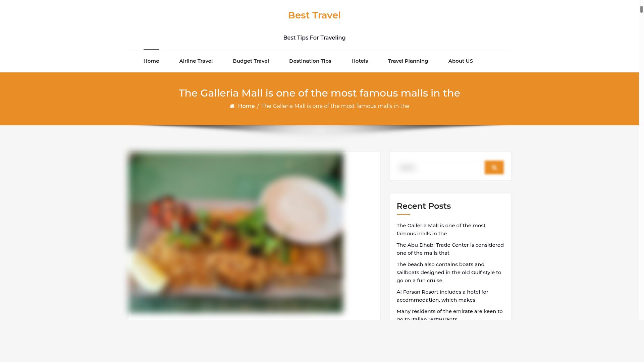Go to the Home menu item
Screen dimensions: 644x362
click(x=151, y=61)
